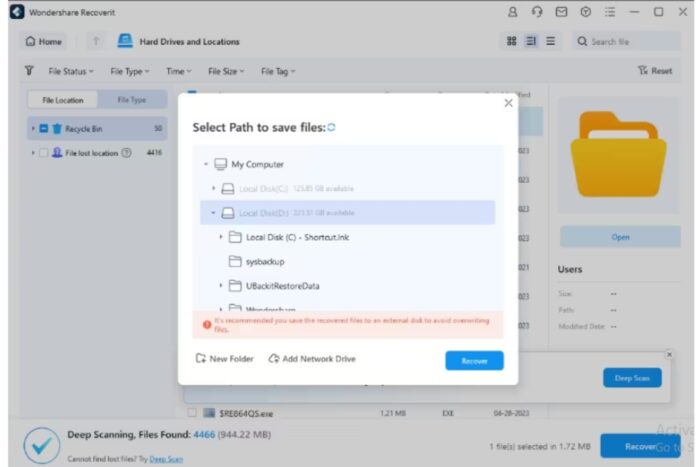700x467 pixels.
Task: Open the File Tag dropdown
Action: pyautogui.click(x=278, y=71)
